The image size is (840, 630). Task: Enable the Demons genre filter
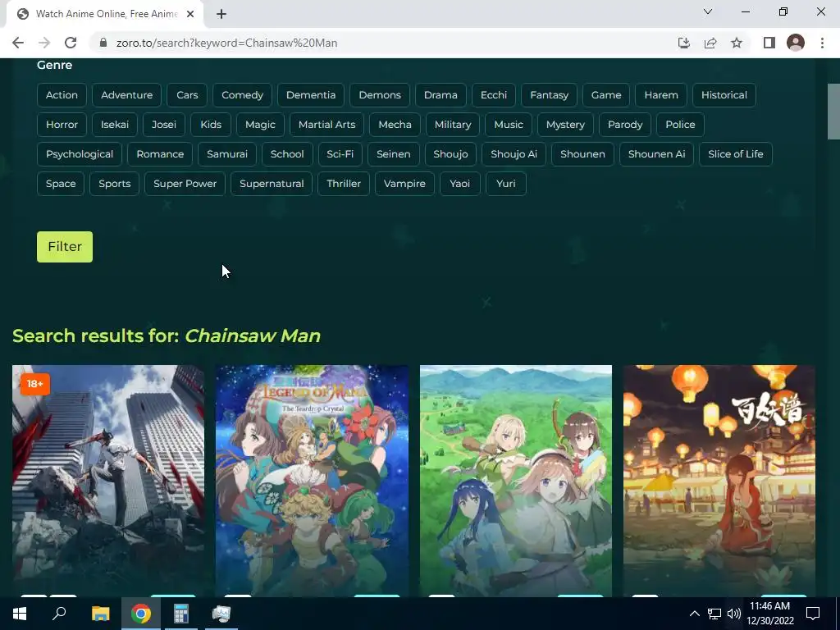[x=380, y=95]
